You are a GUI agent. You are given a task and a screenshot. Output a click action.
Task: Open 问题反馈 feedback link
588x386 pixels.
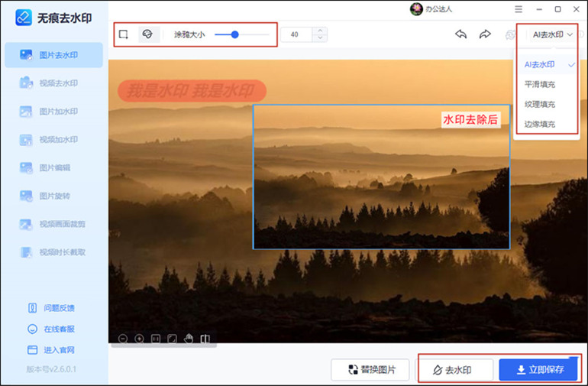[51, 308]
